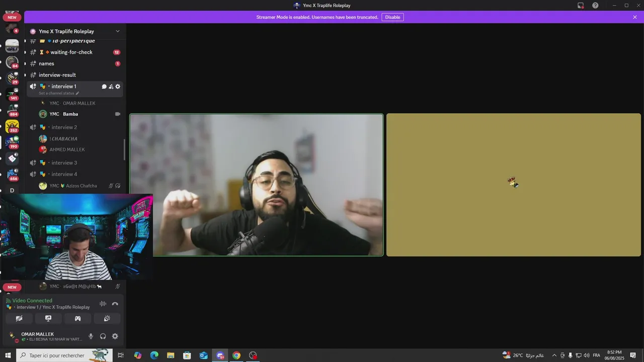Open the yellow server with 252 badge
This screenshot has height=362, width=644.
coord(12,126)
